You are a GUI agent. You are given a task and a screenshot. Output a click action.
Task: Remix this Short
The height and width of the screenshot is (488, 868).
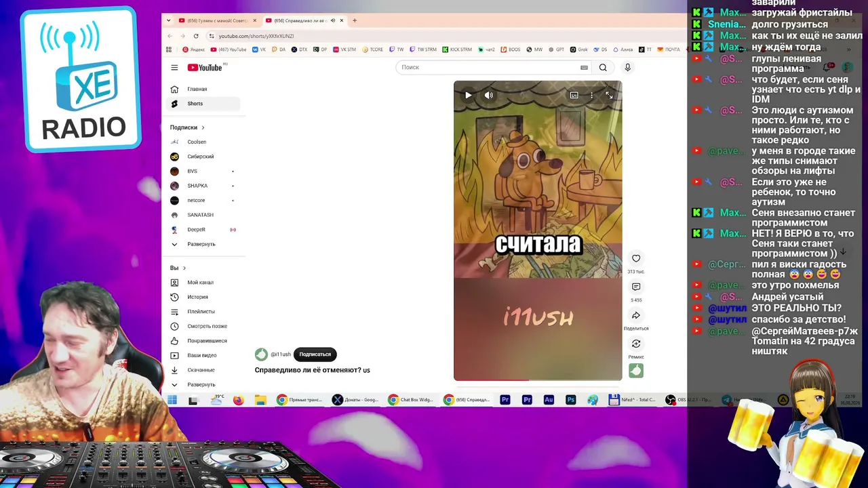pos(636,344)
